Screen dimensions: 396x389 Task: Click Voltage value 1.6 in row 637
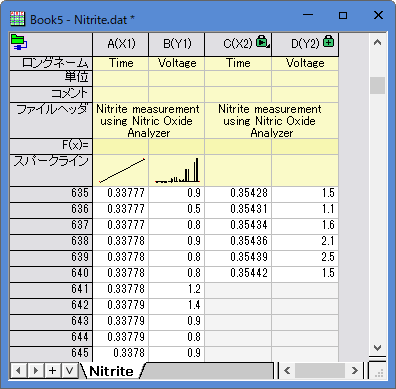[305, 225]
